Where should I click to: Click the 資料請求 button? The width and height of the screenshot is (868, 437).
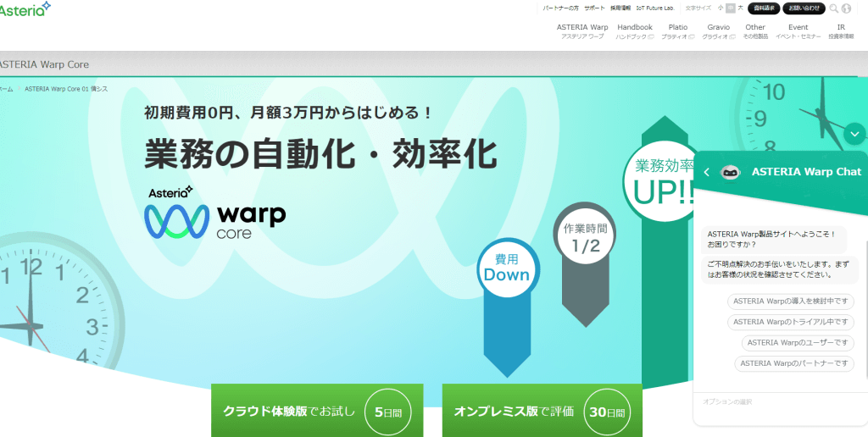(x=764, y=8)
